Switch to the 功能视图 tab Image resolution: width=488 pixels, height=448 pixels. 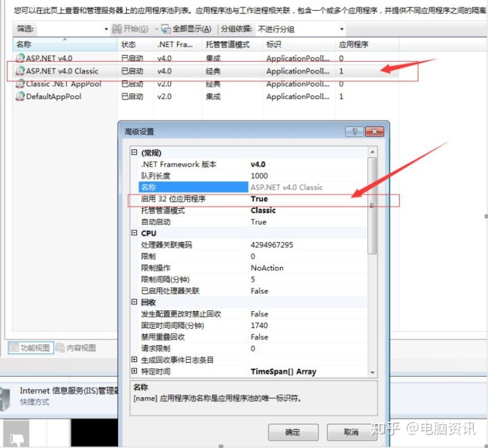pyautogui.click(x=30, y=348)
